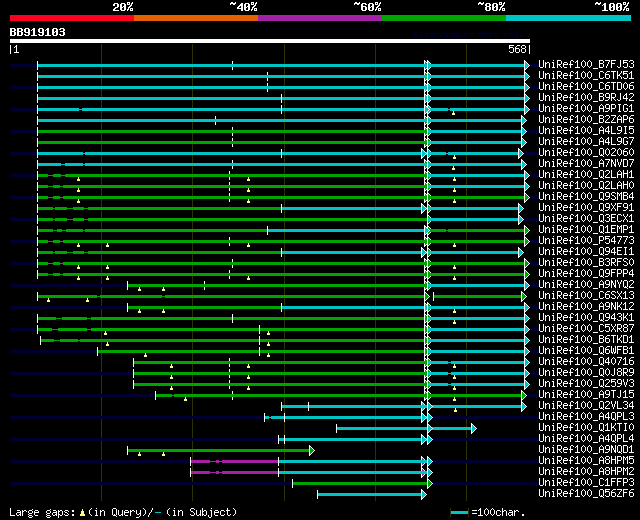Click the red 20% identity legend segment
Screen dimensions: 640x520
(72, 18)
